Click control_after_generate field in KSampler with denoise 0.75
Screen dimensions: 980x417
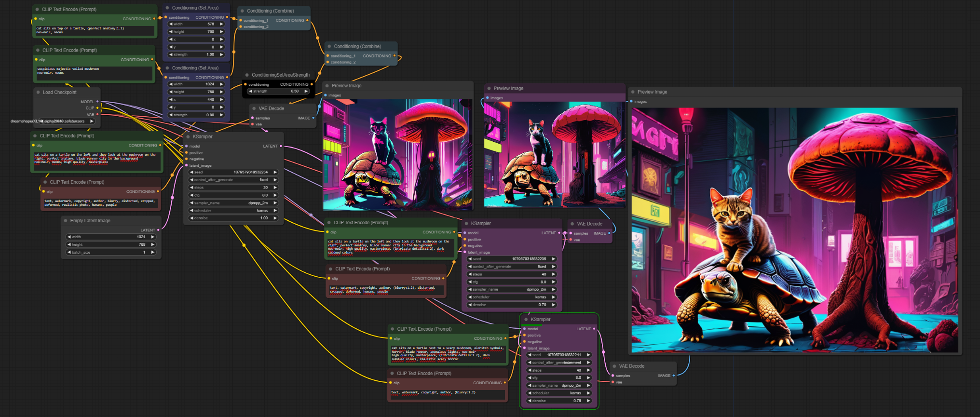coord(558,363)
